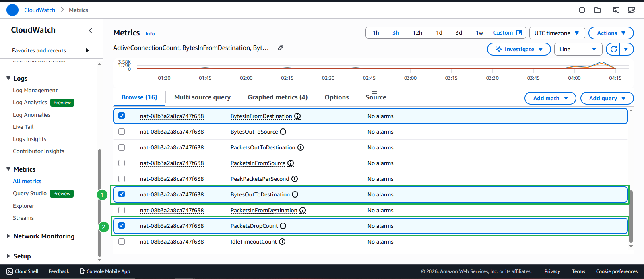Select the 1w time range
Image resolution: width=644 pixels, height=279 pixels.
coord(479,33)
